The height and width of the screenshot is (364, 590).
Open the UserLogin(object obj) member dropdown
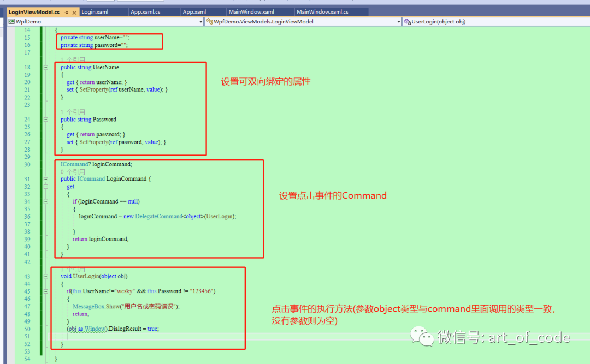(496, 22)
